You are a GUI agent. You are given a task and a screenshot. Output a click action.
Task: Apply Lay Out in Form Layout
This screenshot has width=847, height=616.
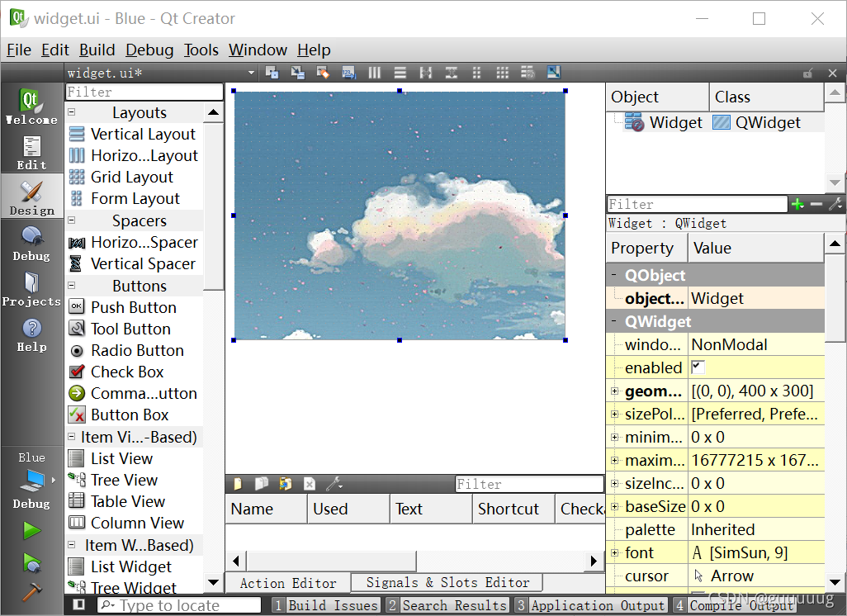pos(476,73)
